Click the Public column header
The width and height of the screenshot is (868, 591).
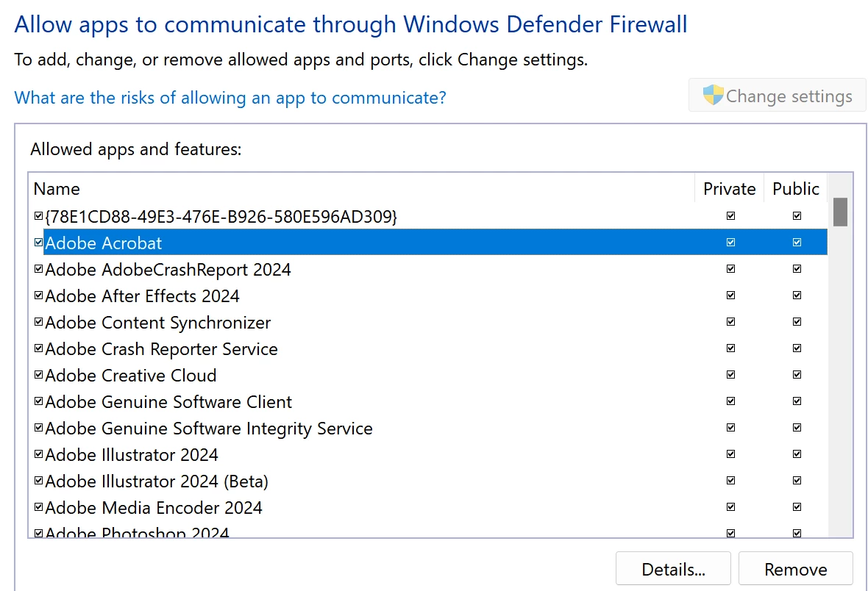point(795,189)
